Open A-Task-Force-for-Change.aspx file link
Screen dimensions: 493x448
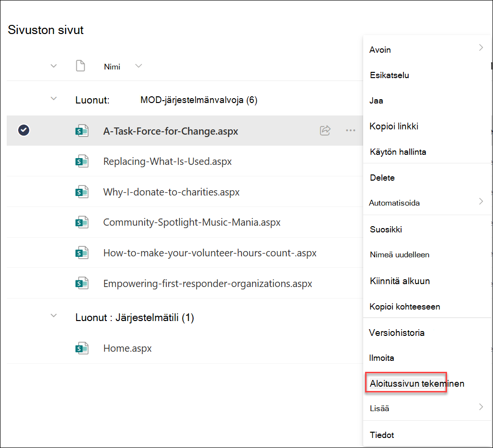[x=171, y=131]
